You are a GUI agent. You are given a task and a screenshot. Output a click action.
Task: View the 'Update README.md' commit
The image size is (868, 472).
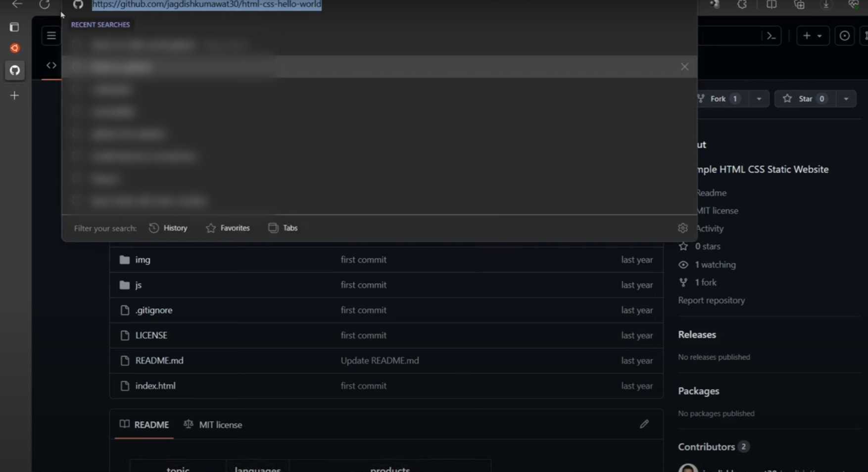click(x=380, y=361)
